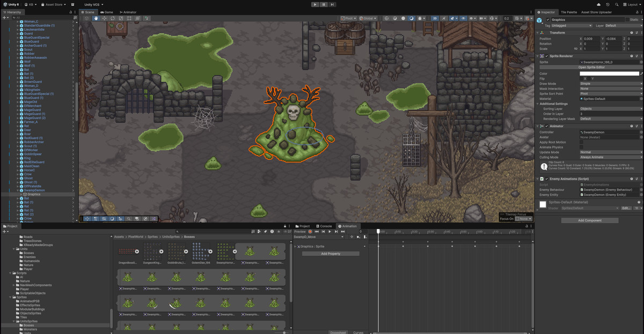
Task: Switch to the Animator tab
Action: (128, 12)
